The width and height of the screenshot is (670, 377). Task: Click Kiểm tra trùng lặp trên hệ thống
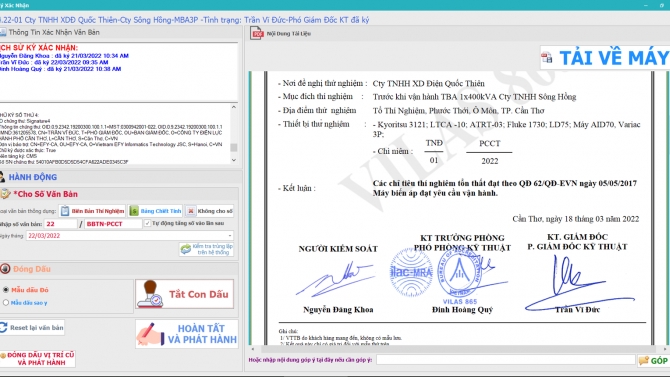tap(207, 249)
